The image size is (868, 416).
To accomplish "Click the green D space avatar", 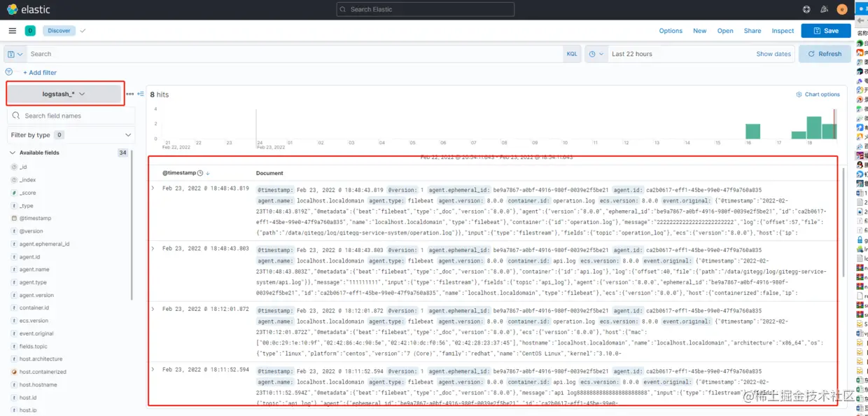I will pos(30,31).
